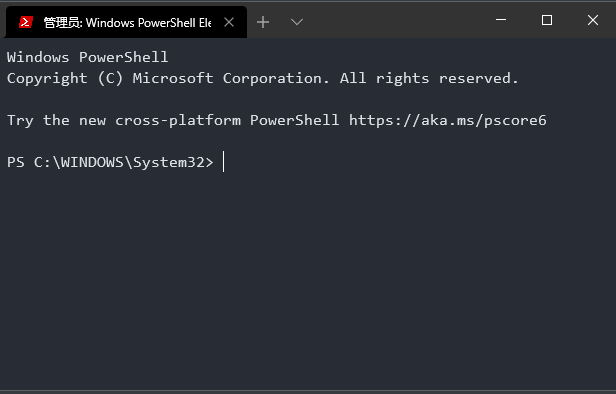
Task: Click the red PowerShell icon in the tab
Action: tap(26, 22)
